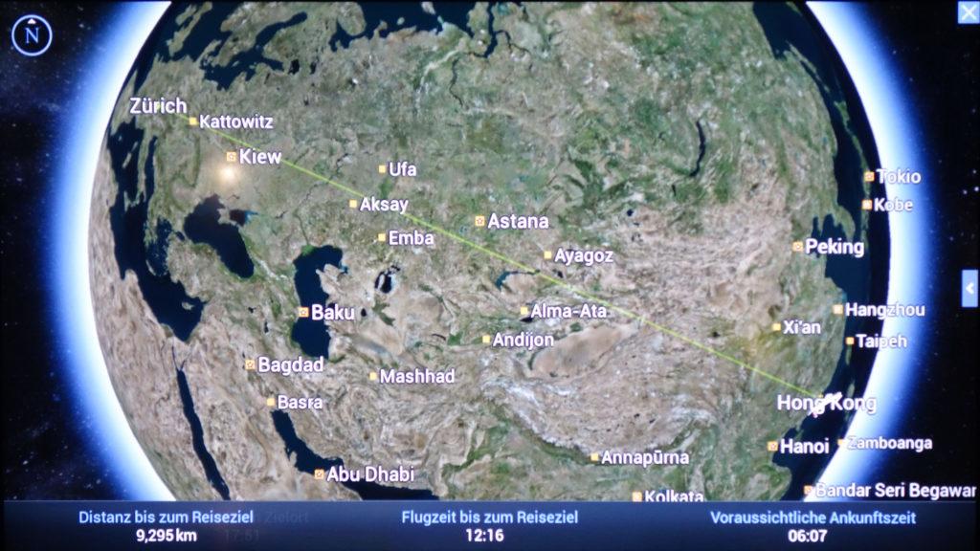Viewport: 980px width, 551px height.
Task: Select the Kolkata city label
Action: 674,496
